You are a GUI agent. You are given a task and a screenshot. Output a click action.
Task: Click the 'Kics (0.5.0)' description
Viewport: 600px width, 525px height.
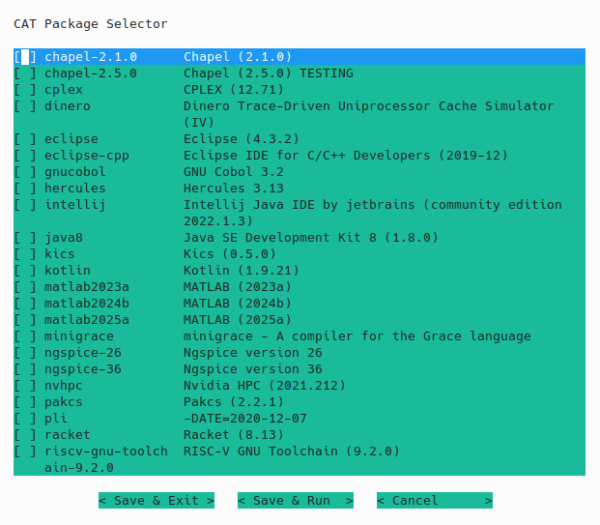pos(230,254)
